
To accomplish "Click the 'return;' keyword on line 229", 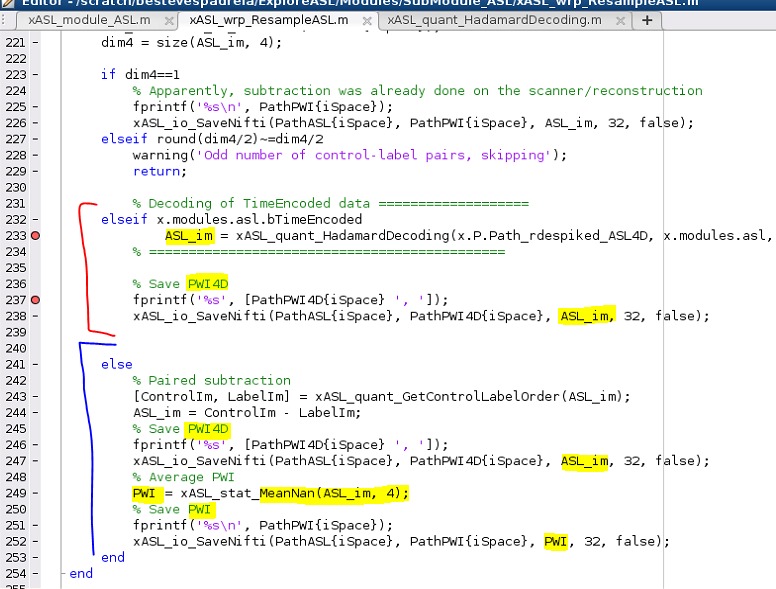I will pos(160,171).
